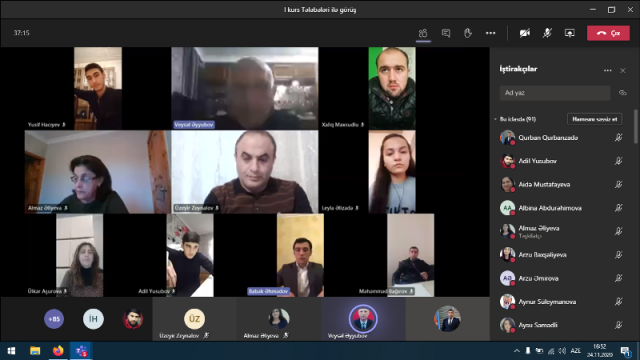640x360 pixels.
Task: Click Hamısını səssiz et mute all button
Action: click(595, 119)
